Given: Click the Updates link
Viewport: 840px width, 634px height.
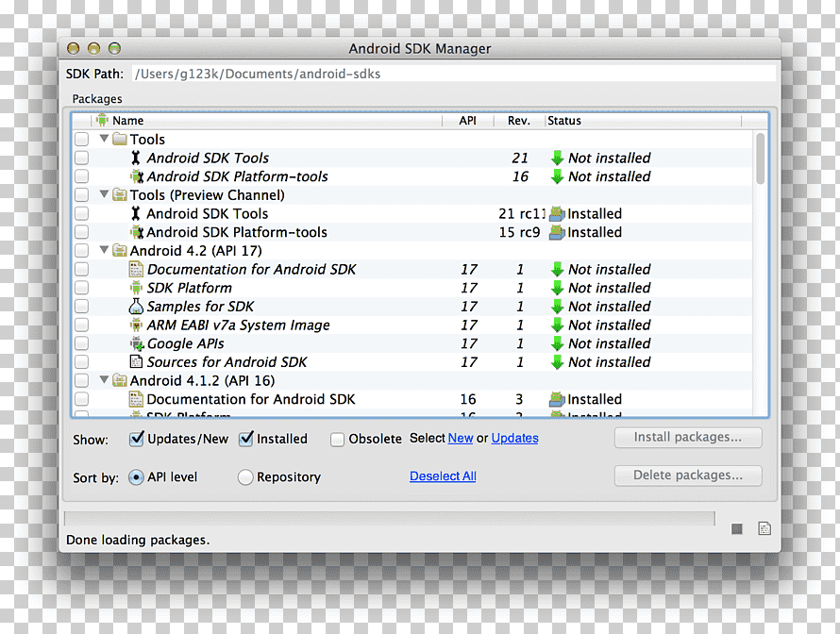Looking at the screenshot, I should [x=514, y=438].
